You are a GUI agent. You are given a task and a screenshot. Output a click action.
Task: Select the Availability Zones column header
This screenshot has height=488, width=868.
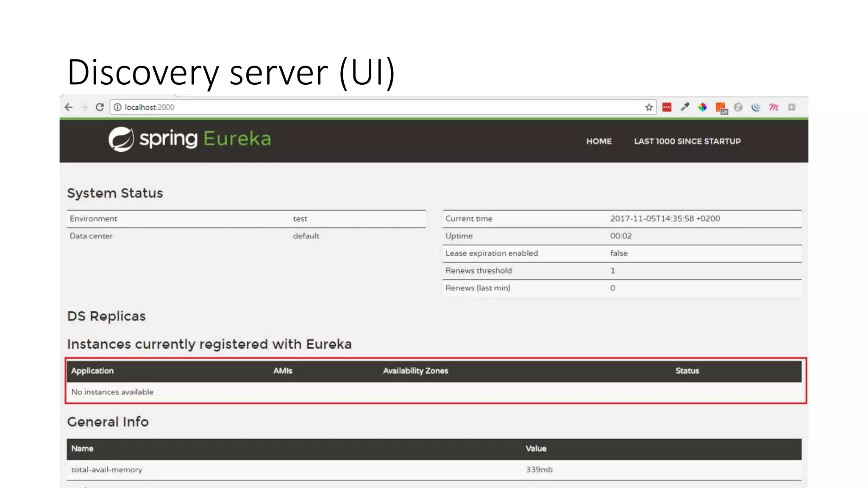point(415,371)
